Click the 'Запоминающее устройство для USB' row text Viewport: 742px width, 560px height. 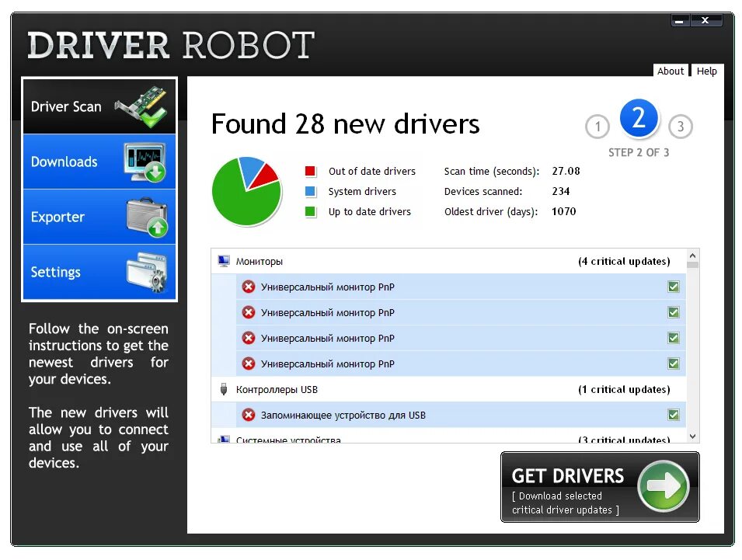tap(343, 415)
